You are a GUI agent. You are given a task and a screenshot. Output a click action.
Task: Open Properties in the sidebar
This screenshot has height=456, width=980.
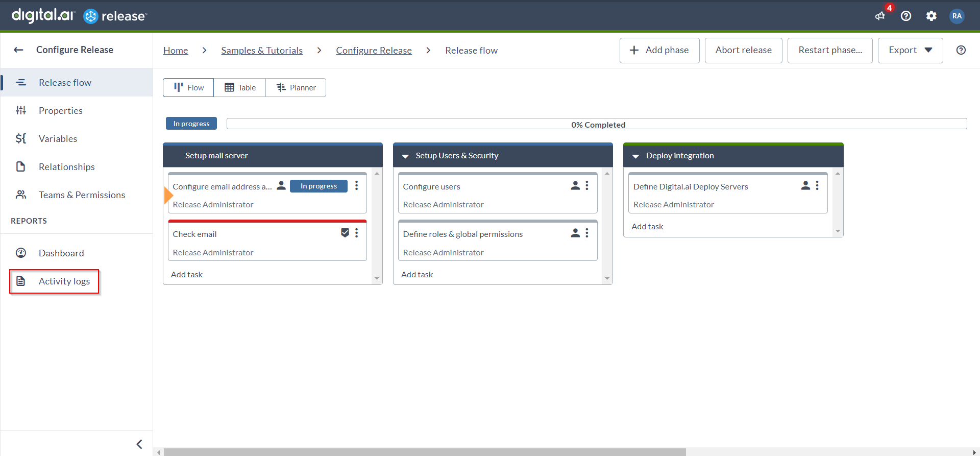coord(77,110)
